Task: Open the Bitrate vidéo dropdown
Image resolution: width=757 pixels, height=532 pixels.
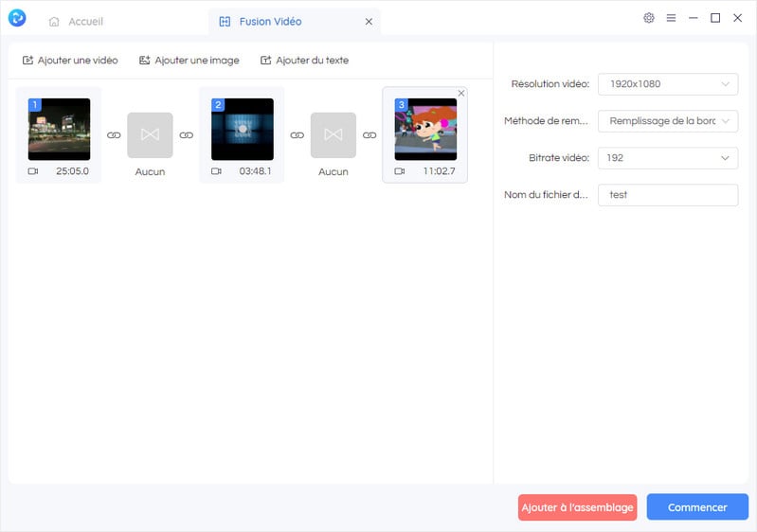Action: click(x=668, y=158)
